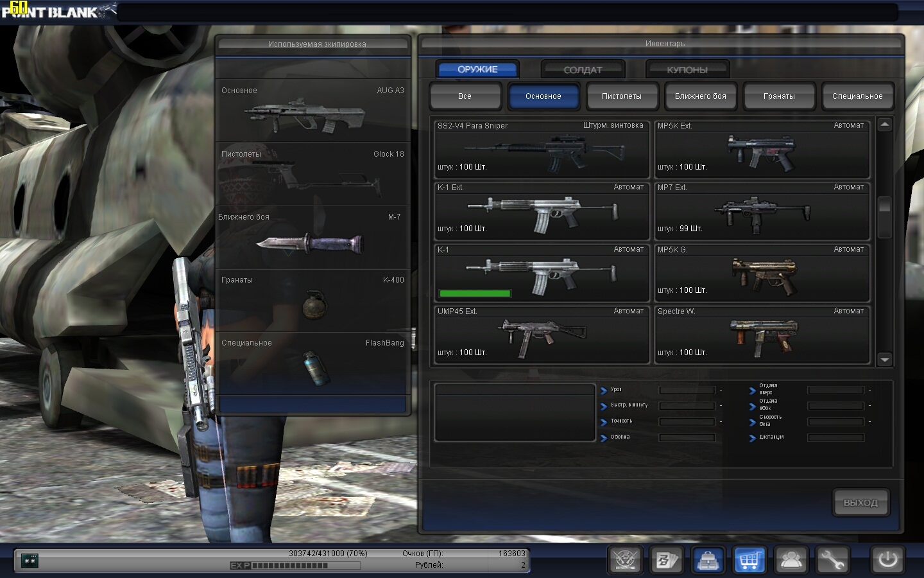
Task: Select the Пистолеты weapon filter
Action: click(621, 96)
